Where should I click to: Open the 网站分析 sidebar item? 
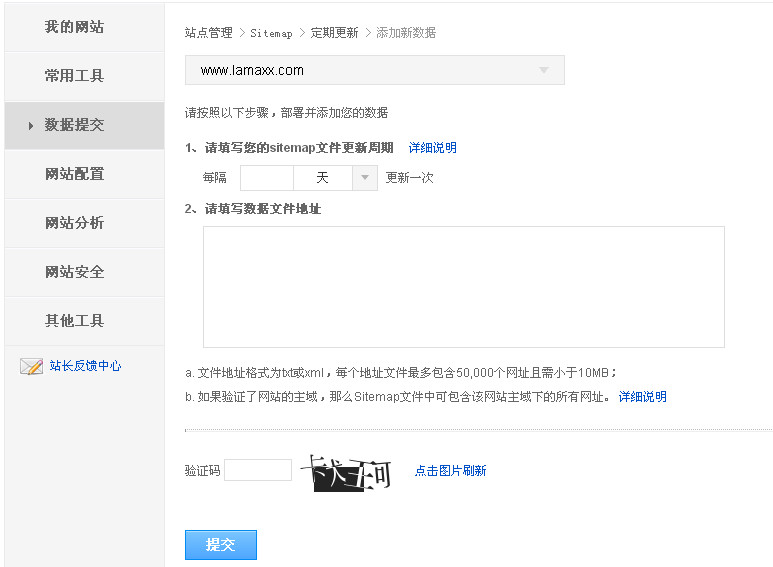point(74,223)
